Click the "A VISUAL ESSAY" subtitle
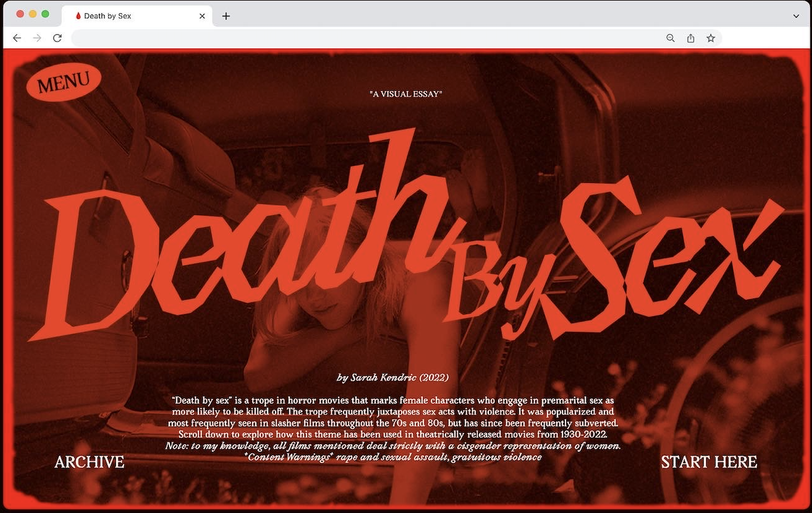The height and width of the screenshot is (513, 812). 406,94
